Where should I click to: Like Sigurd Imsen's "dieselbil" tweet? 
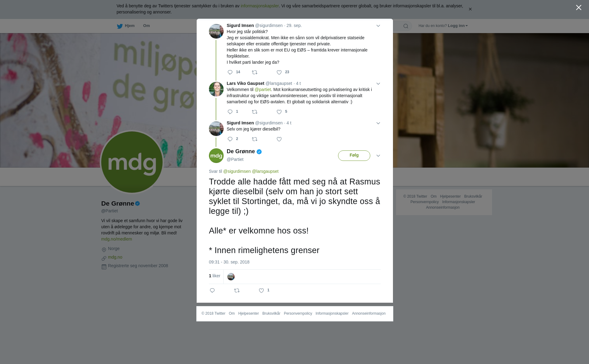[279, 139]
